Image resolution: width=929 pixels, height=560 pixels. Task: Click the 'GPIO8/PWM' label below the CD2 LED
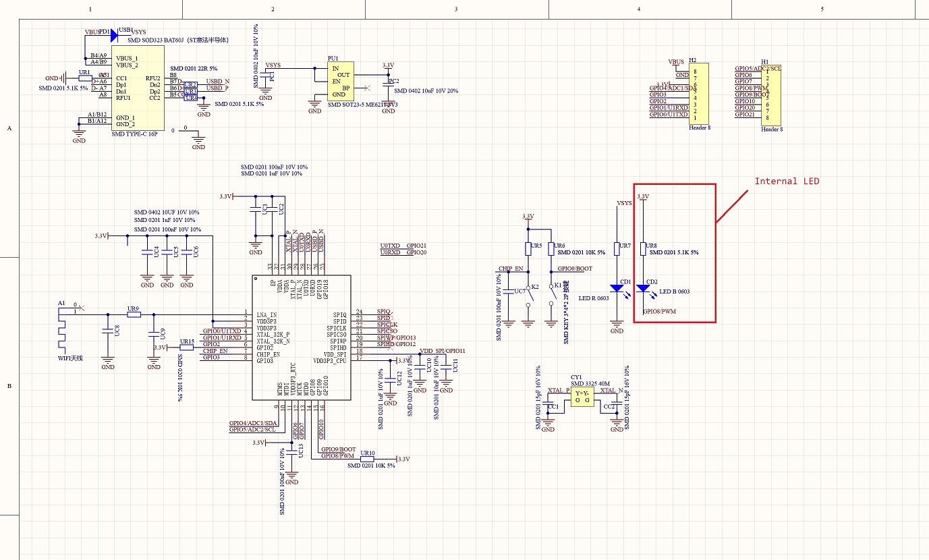[659, 312]
